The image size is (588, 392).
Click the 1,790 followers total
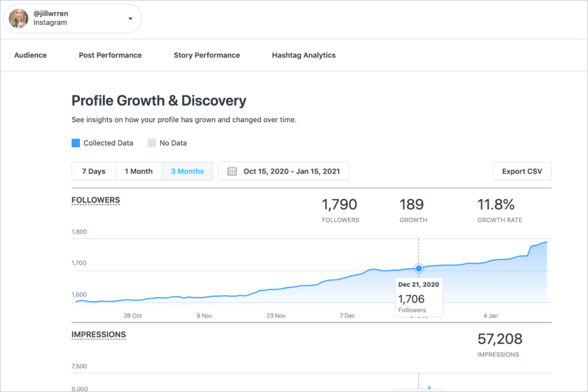point(339,204)
